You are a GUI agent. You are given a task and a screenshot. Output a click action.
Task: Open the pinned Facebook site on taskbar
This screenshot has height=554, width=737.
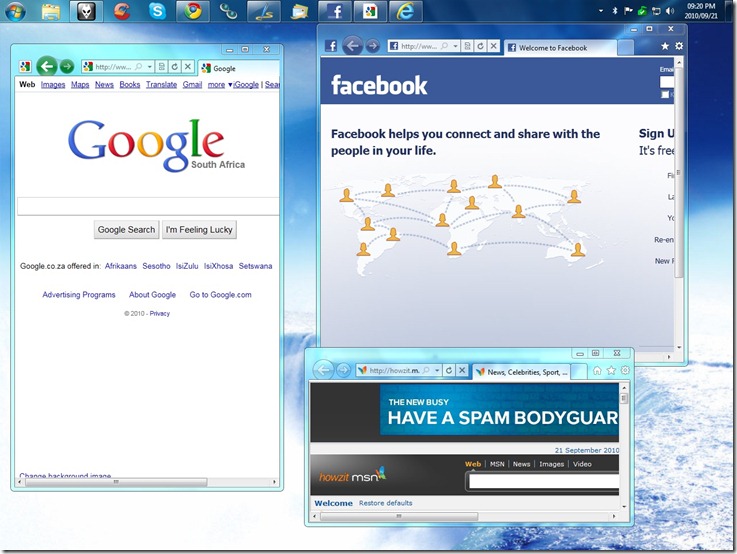click(x=335, y=11)
